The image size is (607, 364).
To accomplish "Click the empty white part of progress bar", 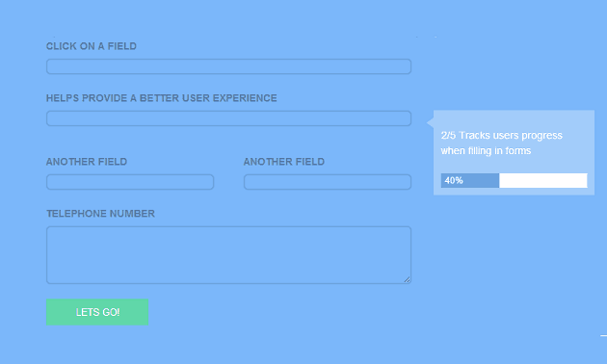I will [543, 181].
